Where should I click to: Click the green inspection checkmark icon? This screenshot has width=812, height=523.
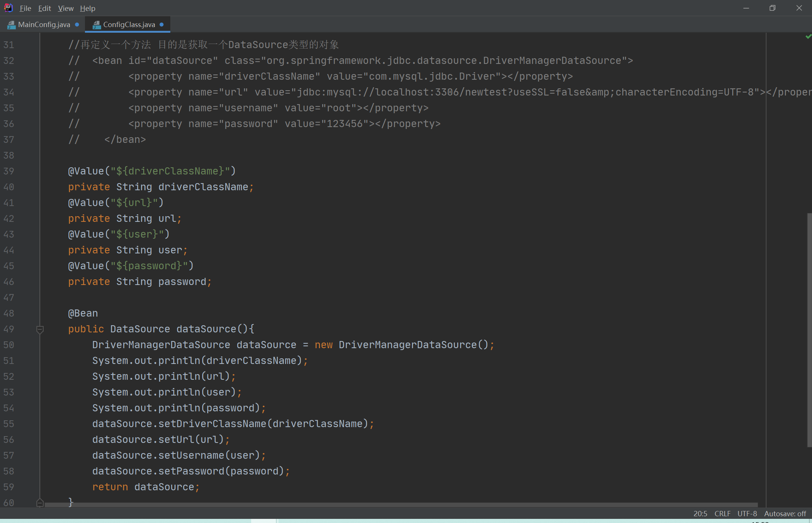(x=808, y=36)
